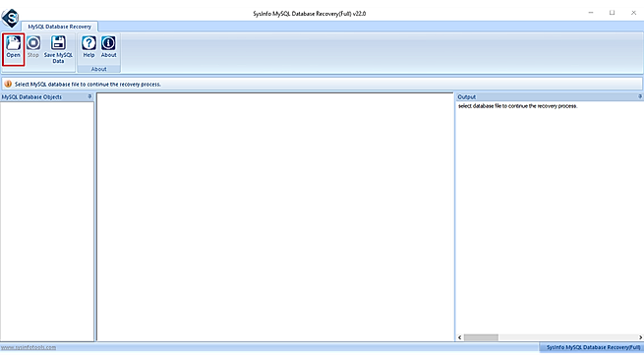Open a MySQL database file

[13, 48]
